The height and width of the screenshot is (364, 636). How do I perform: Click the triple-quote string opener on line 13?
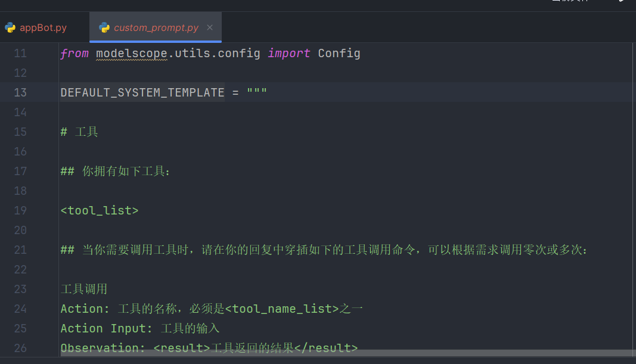257,92
